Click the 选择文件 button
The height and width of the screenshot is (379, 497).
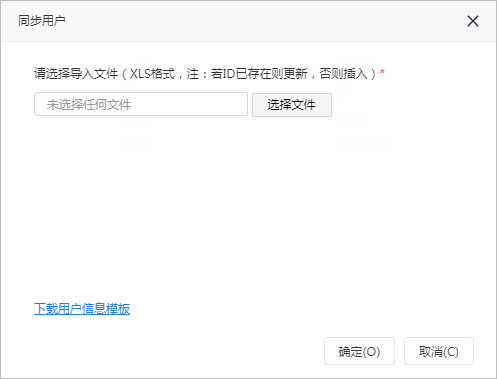point(292,105)
